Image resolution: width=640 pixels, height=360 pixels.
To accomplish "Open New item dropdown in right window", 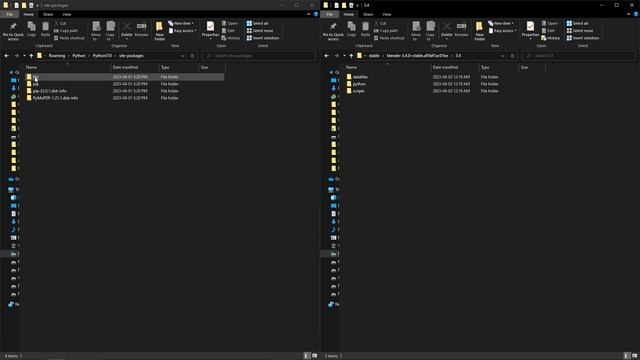I will 501,23.
